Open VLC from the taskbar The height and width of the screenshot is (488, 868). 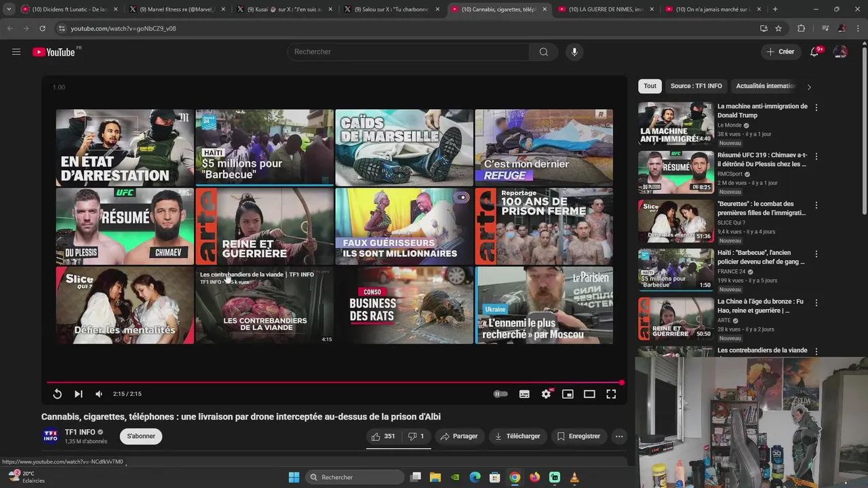point(574,477)
